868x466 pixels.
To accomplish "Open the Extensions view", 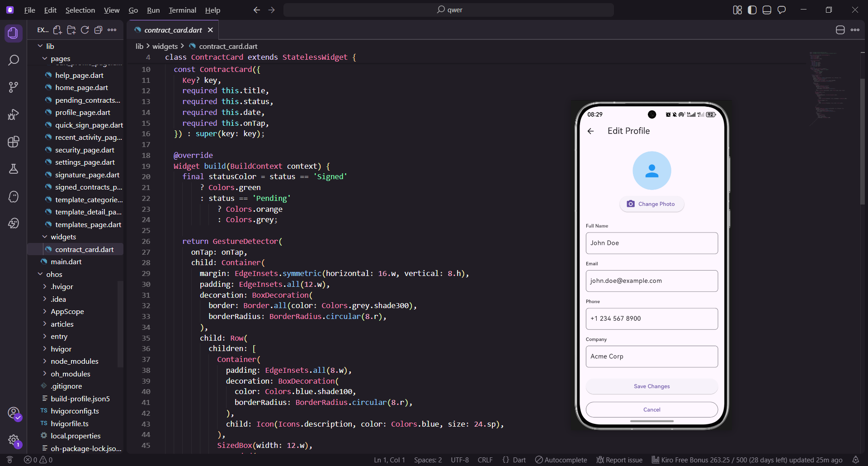I will [x=14, y=142].
